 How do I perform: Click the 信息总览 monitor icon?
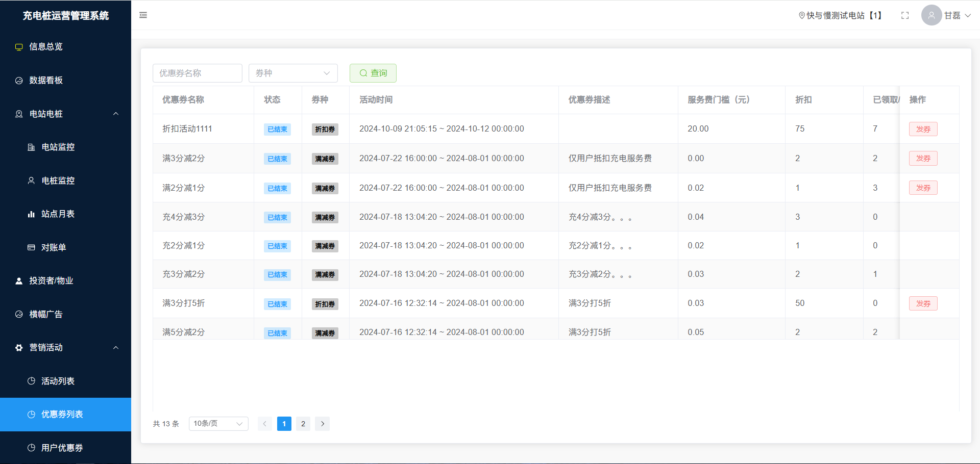pos(19,47)
